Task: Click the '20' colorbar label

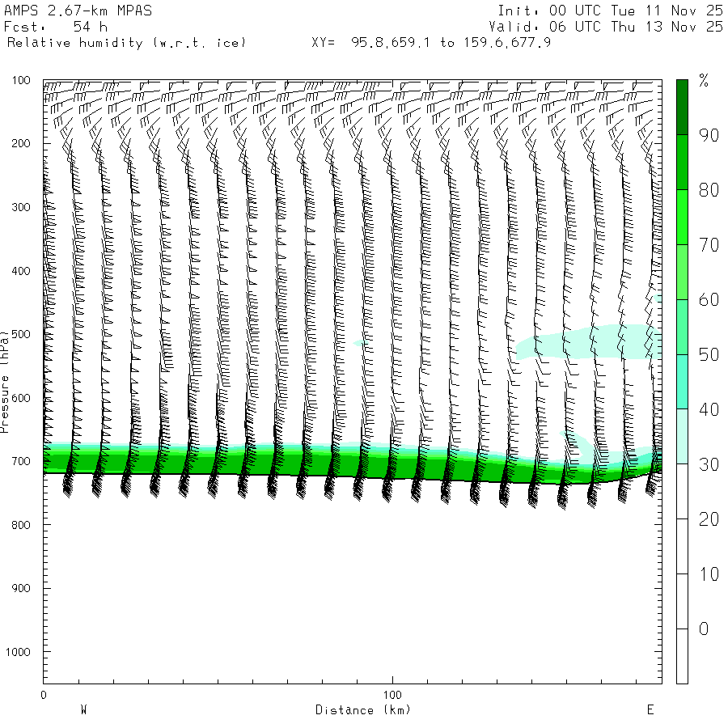Action: [709, 519]
